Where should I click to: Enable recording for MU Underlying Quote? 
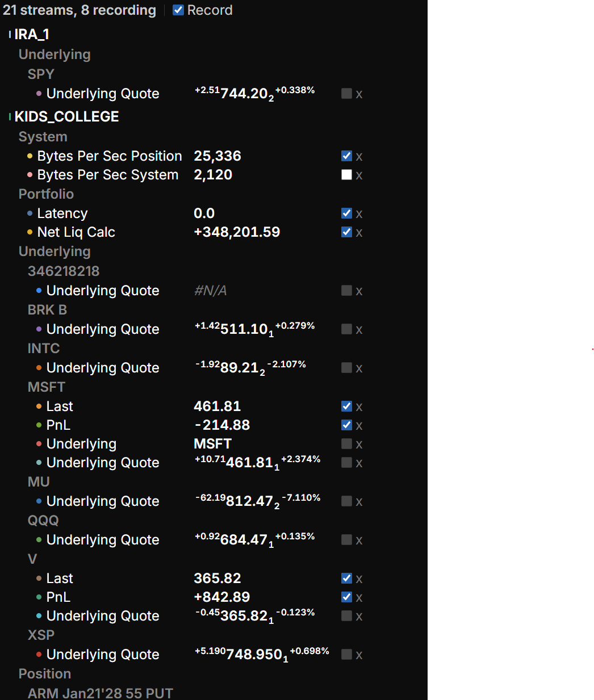point(346,501)
